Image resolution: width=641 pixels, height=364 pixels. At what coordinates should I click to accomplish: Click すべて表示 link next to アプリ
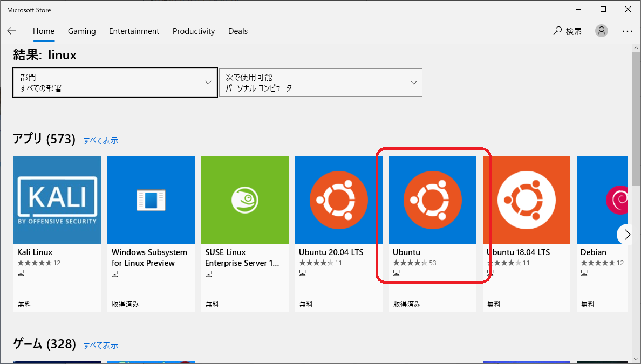101,141
